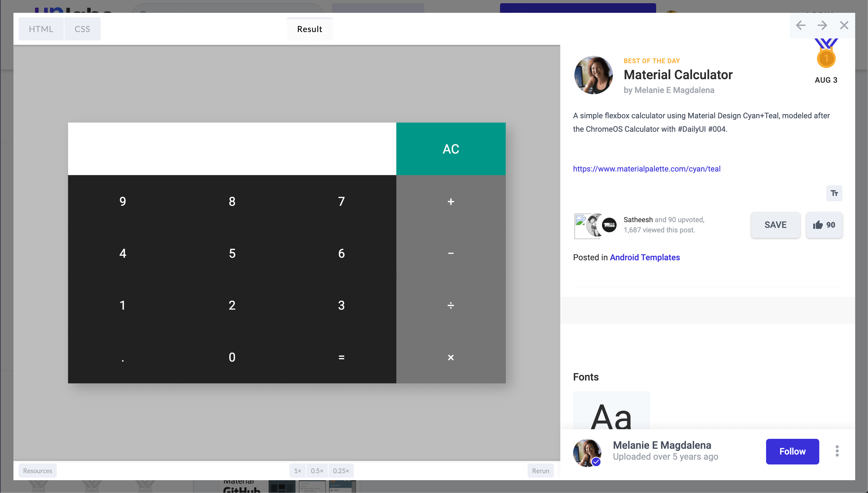Open the Android Templates category link
Viewport: 868px width, 493px height.
coord(645,257)
